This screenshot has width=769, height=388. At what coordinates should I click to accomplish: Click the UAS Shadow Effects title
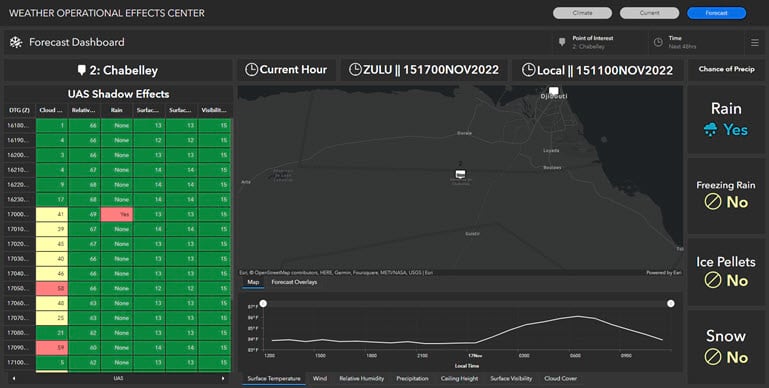(118, 94)
